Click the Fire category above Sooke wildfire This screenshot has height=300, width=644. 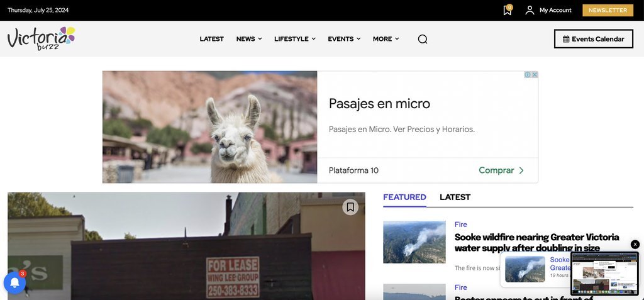click(x=461, y=225)
